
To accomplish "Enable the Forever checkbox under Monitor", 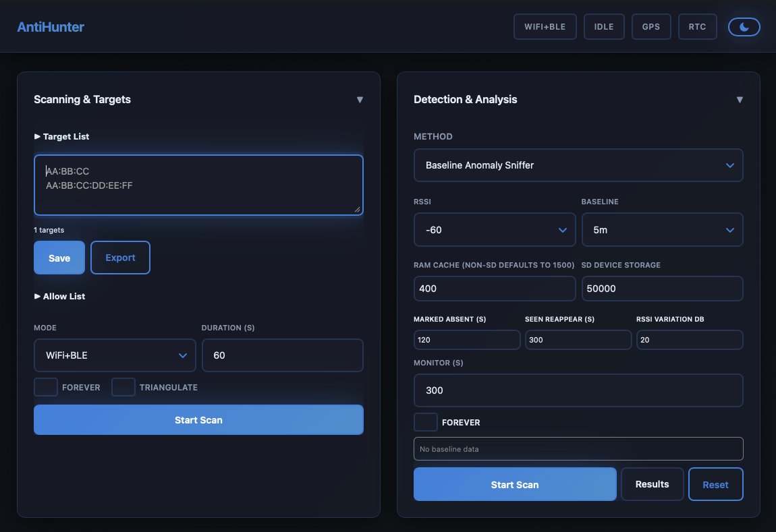I will pyautogui.click(x=426, y=422).
